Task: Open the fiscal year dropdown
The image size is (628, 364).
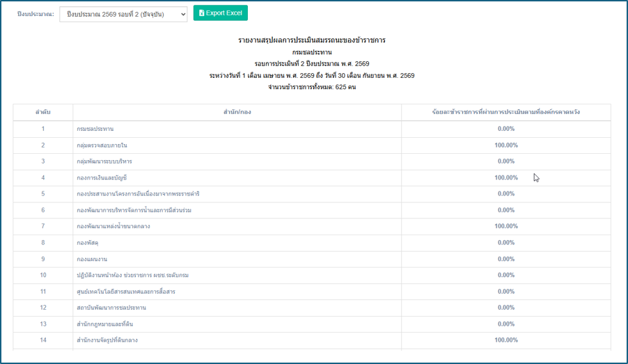Action: pos(123,15)
